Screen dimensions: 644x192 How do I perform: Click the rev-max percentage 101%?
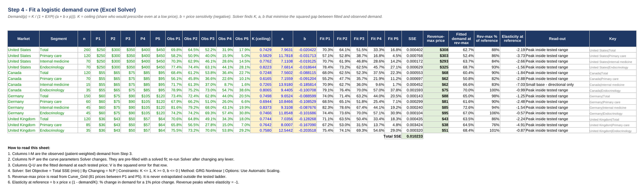tap(487, 130)
